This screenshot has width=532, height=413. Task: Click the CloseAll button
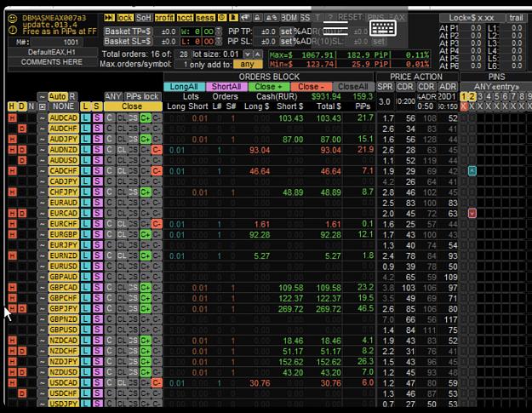pyautogui.click(x=353, y=87)
